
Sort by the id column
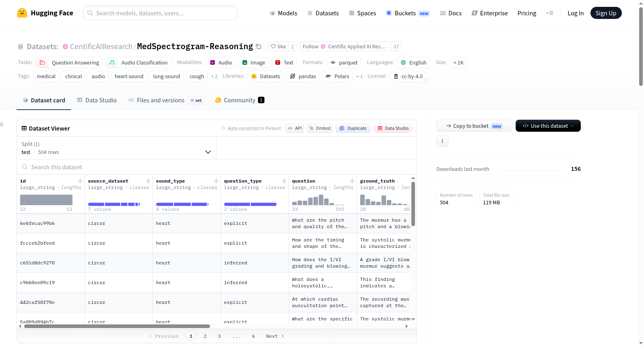tap(80, 181)
